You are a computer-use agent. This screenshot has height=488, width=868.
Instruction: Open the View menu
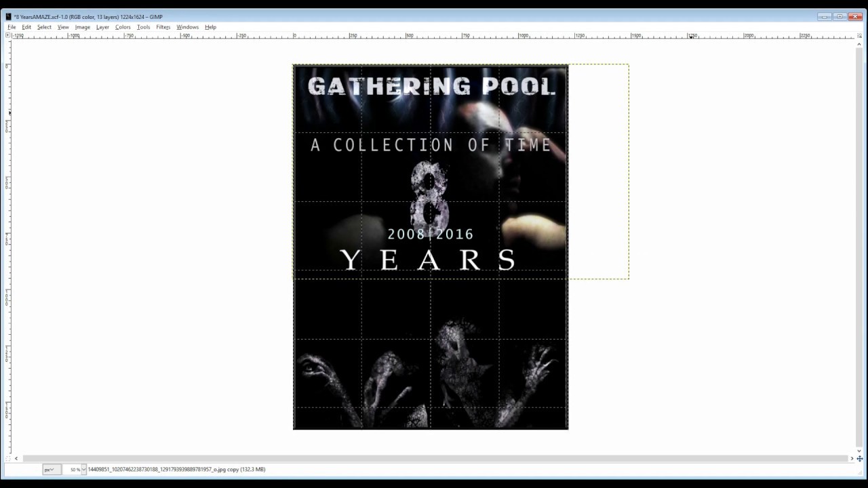coord(63,27)
